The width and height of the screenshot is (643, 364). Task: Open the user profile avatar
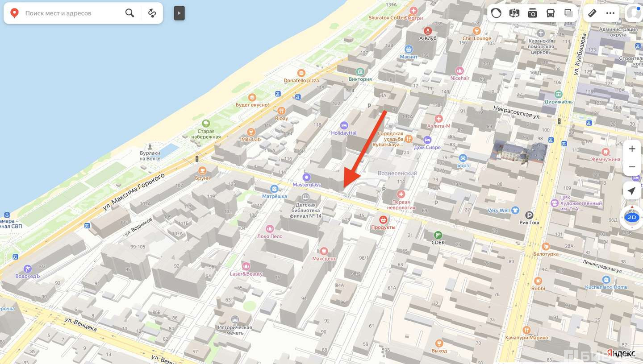(x=634, y=13)
